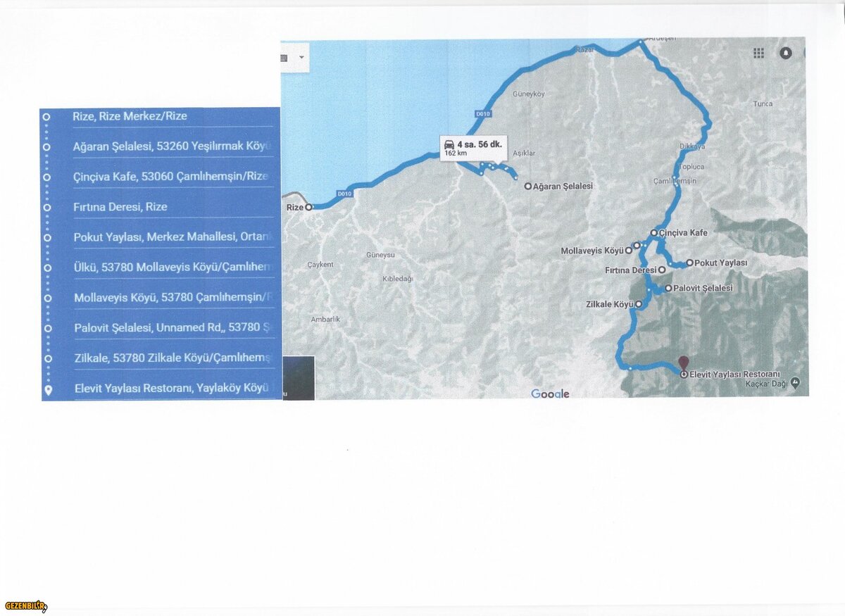Click the Çinçiva Kafe waypoint marker on map
This screenshot has height=616, width=845.
click(653, 232)
